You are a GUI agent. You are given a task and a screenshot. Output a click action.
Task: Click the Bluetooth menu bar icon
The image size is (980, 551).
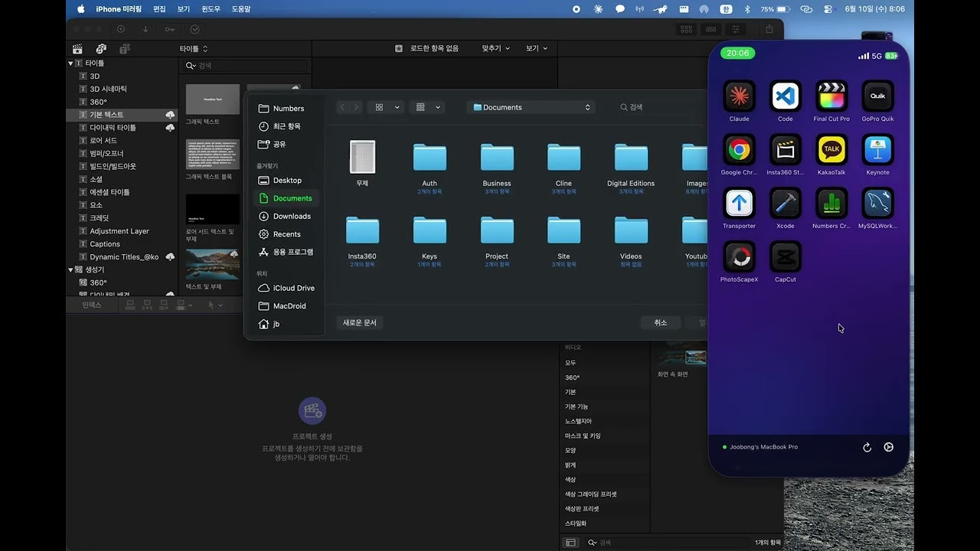click(x=747, y=9)
